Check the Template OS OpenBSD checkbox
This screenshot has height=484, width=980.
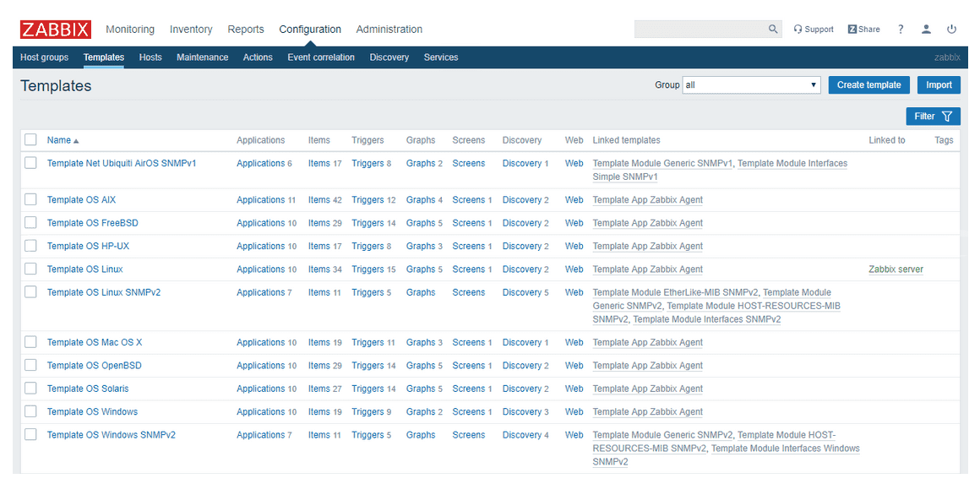tap(30, 366)
